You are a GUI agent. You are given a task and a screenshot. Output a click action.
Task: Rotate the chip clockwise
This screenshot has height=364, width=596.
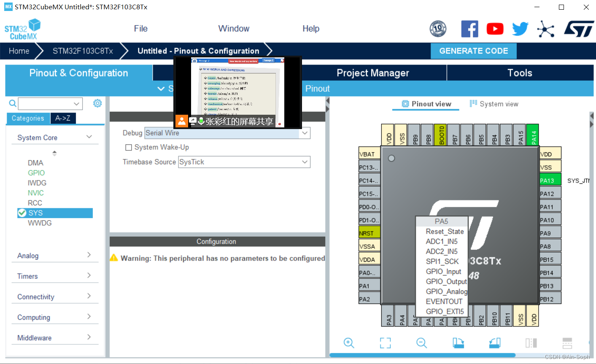458,343
